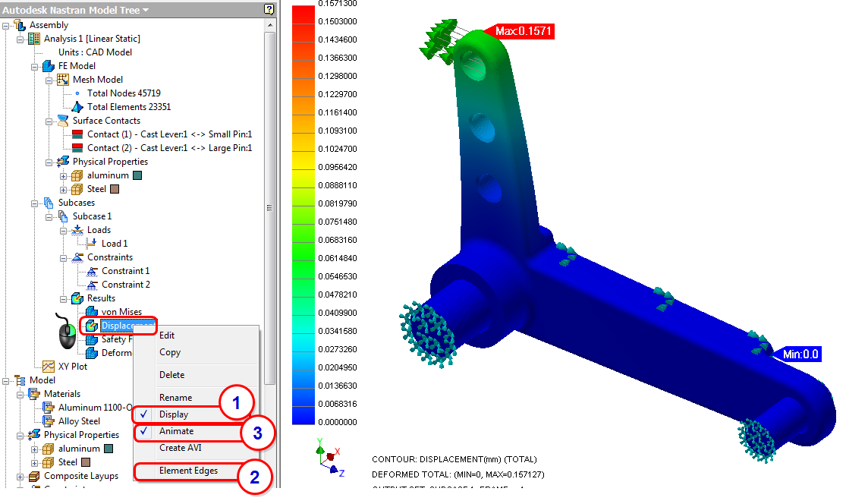
Task: Select the Units : CAD Model row
Action: click(x=95, y=52)
